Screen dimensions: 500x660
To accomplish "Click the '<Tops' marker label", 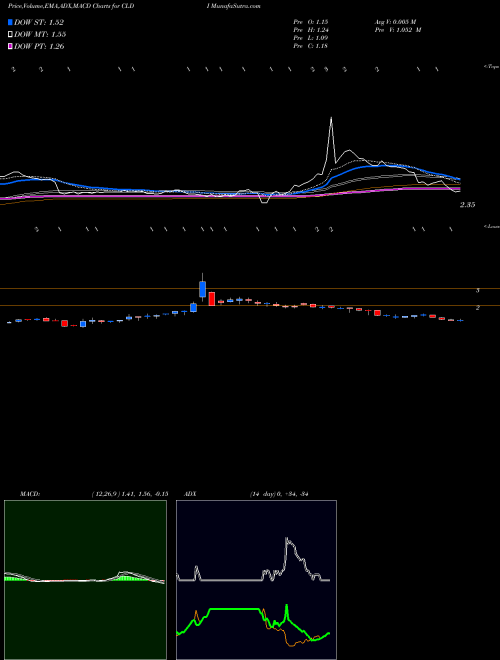I will pos(492,67).
